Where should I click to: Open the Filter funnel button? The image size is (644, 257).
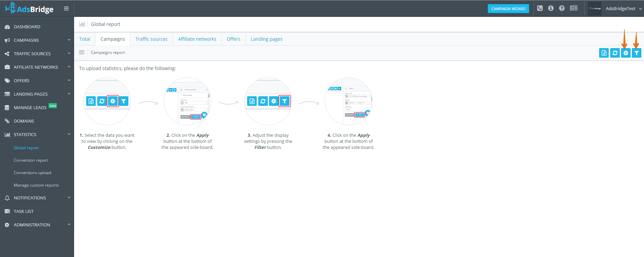pos(637,53)
